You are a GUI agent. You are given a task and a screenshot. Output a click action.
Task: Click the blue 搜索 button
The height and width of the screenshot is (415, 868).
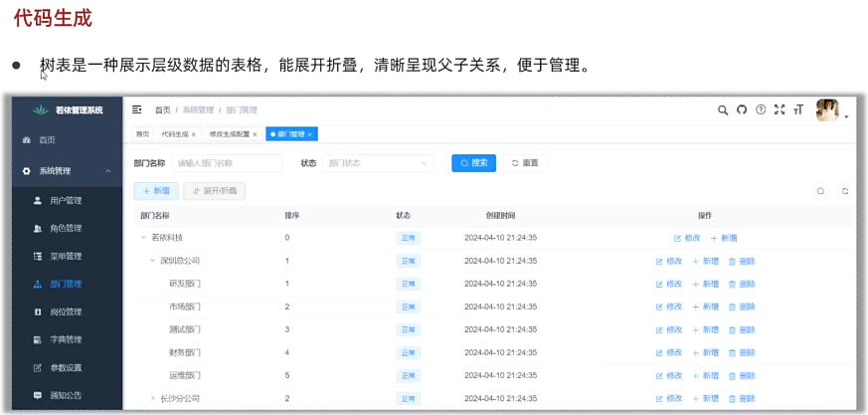click(474, 163)
